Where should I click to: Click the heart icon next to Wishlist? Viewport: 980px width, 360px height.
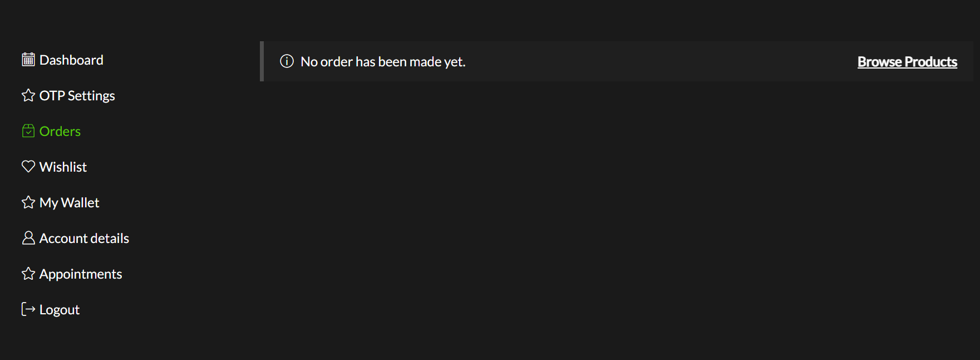(28, 166)
